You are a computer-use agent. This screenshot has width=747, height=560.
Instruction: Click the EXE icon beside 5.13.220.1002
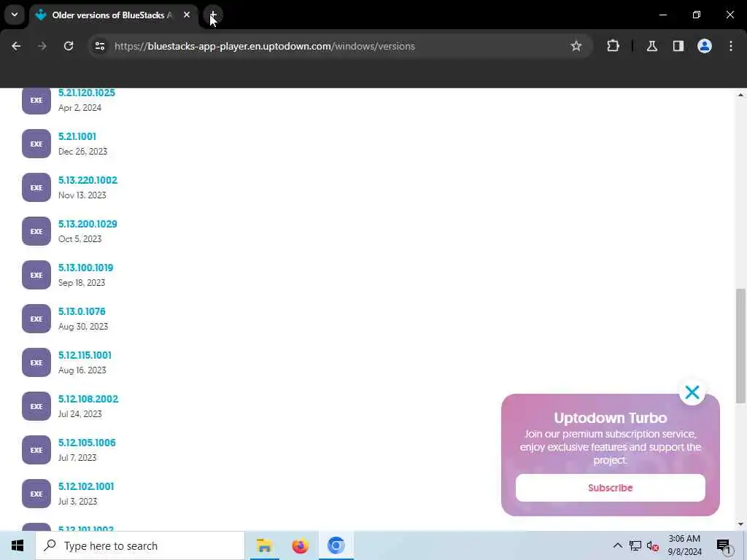[36, 187]
